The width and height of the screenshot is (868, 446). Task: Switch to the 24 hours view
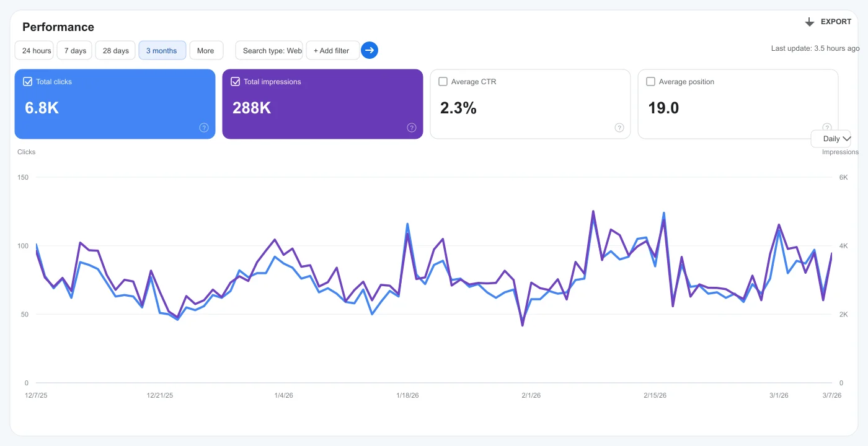point(34,50)
